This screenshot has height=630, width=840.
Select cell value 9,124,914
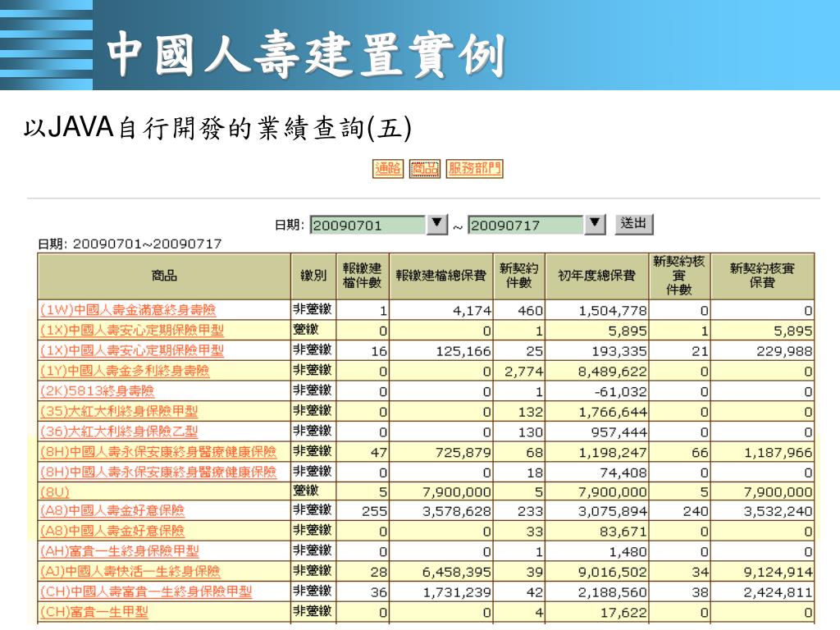778,572
